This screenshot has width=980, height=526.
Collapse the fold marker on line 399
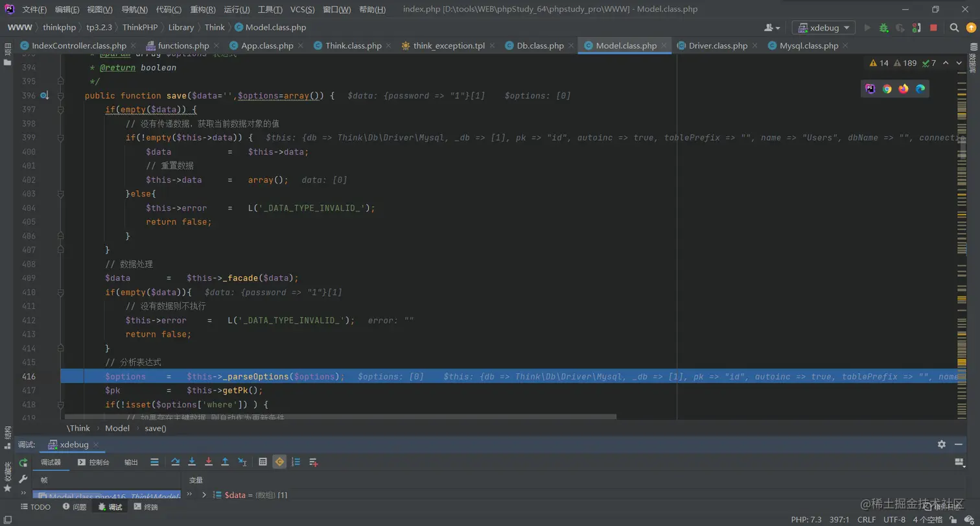pyautogui.click(x=60, y=137)
